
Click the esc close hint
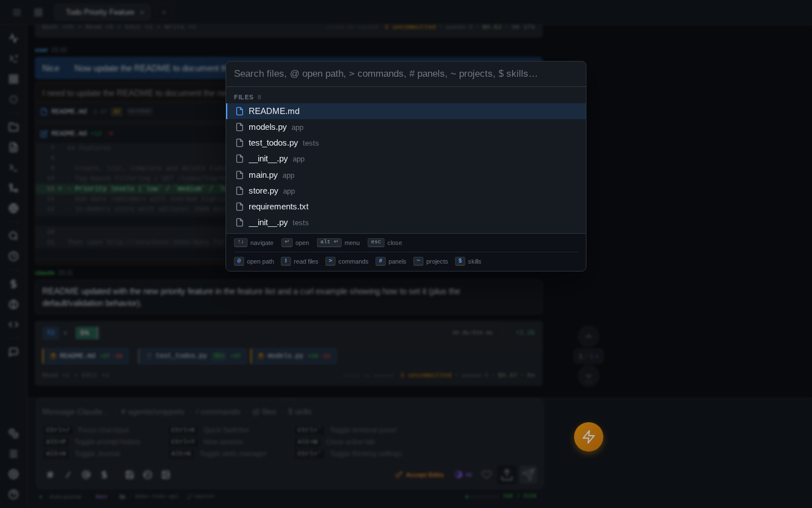(x=385, y=243)
